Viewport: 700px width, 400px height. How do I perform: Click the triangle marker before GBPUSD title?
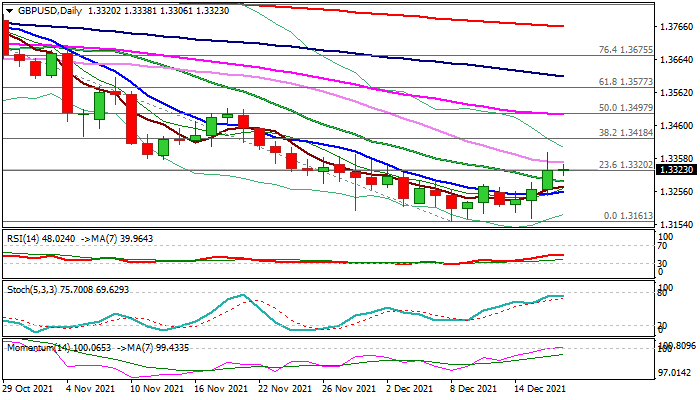point(6,10)
